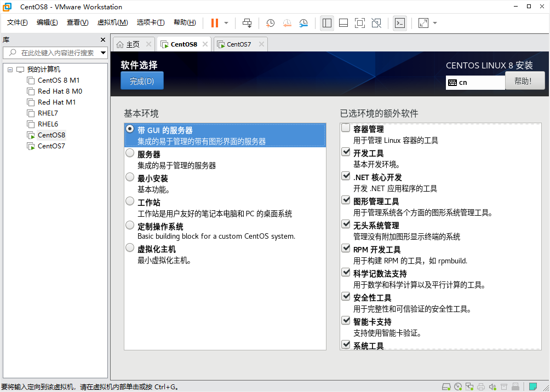Screen dimensions: 550x392
Task: Close the CentOS7 tab
Action: (x=261, y=44)
